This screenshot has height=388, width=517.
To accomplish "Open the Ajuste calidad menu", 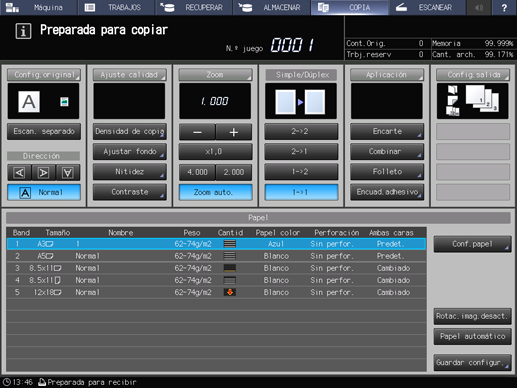I will click(129, 75).
